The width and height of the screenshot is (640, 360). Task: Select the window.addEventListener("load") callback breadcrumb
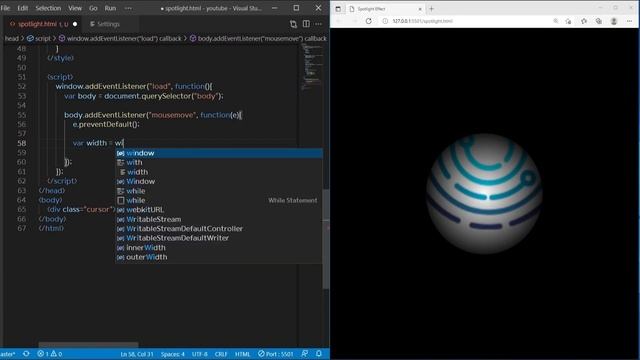tap(120, 38)
